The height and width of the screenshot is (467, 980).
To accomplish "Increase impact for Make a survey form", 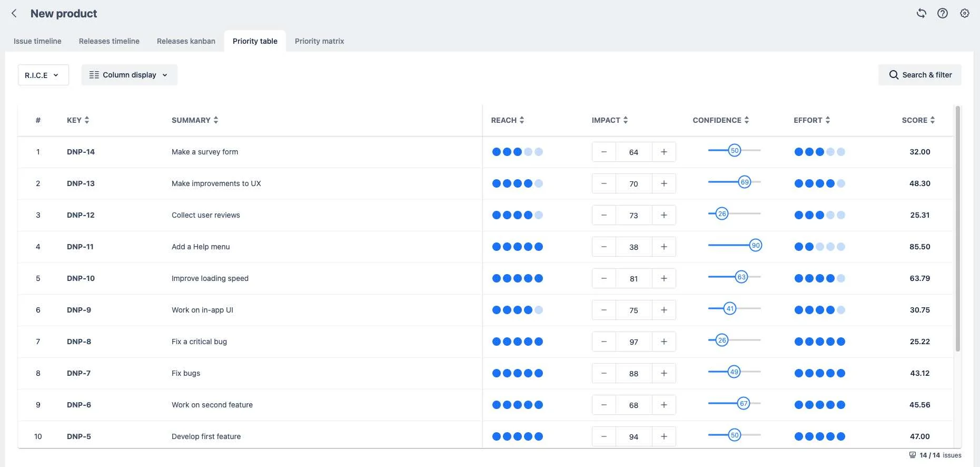I will click(664, 152).
